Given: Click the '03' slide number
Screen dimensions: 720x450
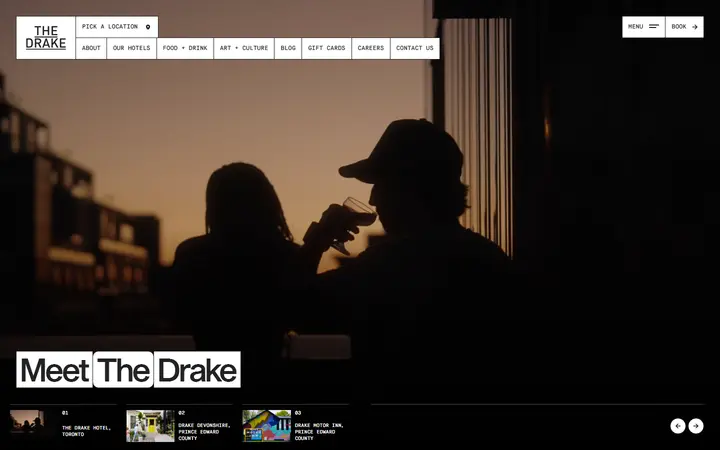Looking at the screenshot, I should coord(298,413).
